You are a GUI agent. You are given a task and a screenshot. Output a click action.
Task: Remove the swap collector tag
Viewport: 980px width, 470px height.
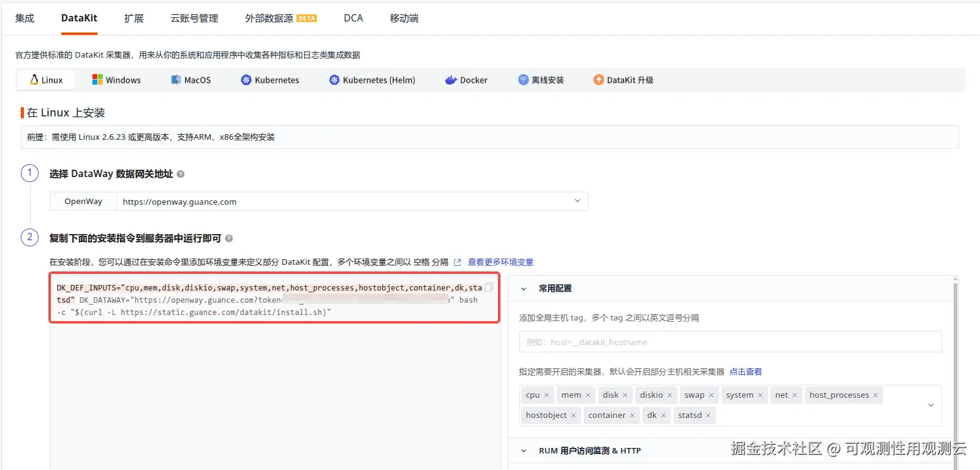[x=711, y=395]
